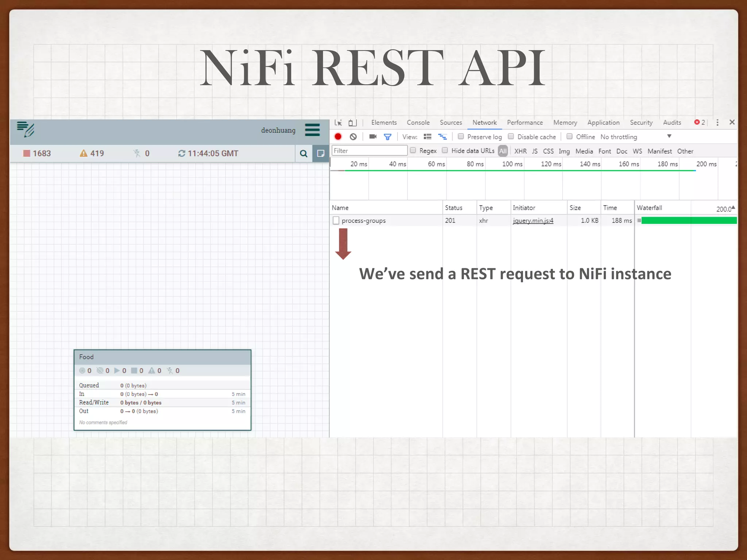Open the jquery.min.js:4 initiator link

click(x=533, y=221)
